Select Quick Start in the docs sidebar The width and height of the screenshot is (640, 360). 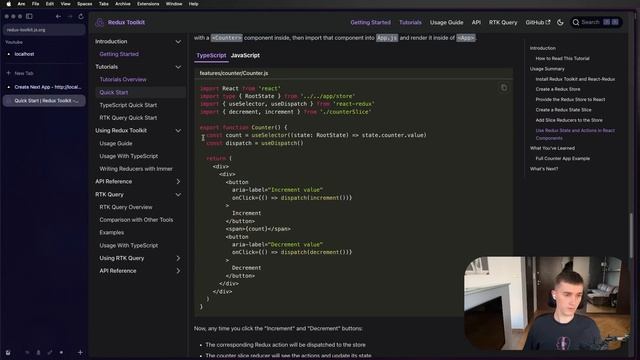[x=141, y=92]
